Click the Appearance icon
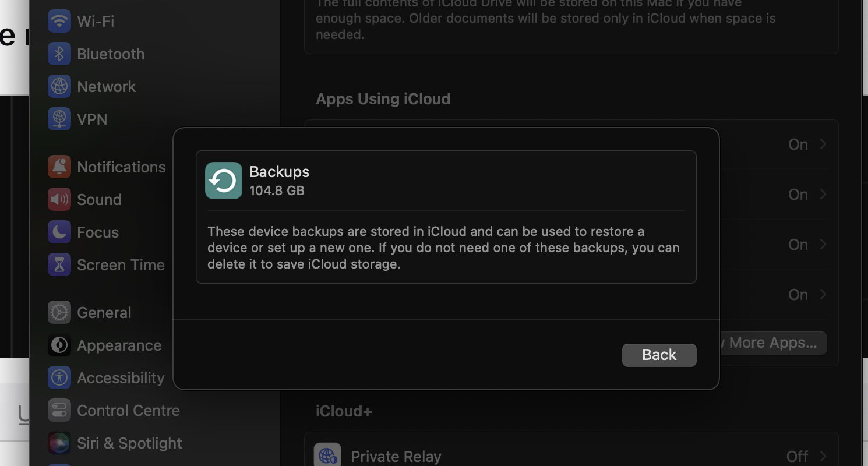Viewport: 868px width, 466px height. pyautogui.click(x=59, y=345)
